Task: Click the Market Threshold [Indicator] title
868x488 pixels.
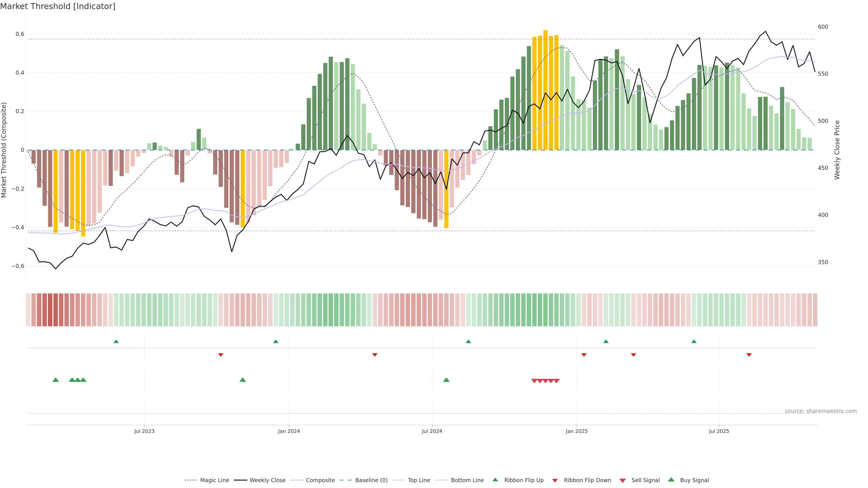Action: coord(58,6)
